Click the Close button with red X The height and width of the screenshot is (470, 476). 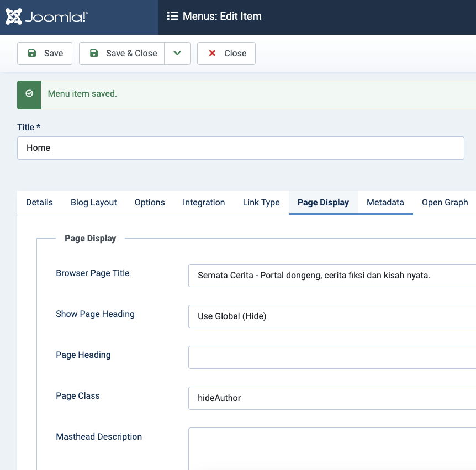point(226,53)
